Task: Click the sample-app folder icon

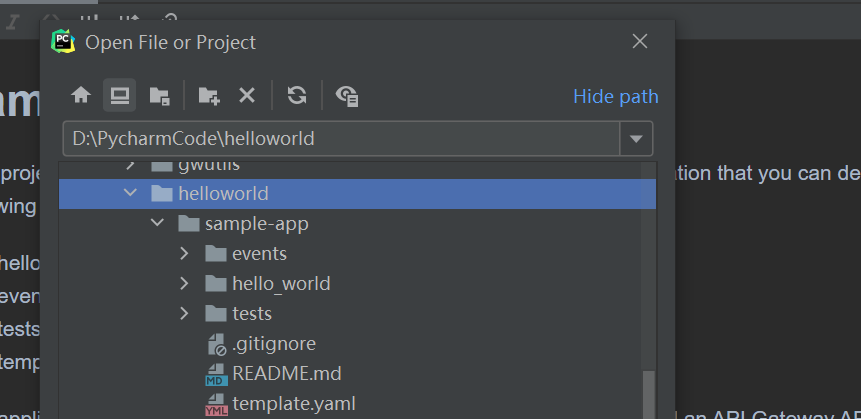Action: pos(189,224)
